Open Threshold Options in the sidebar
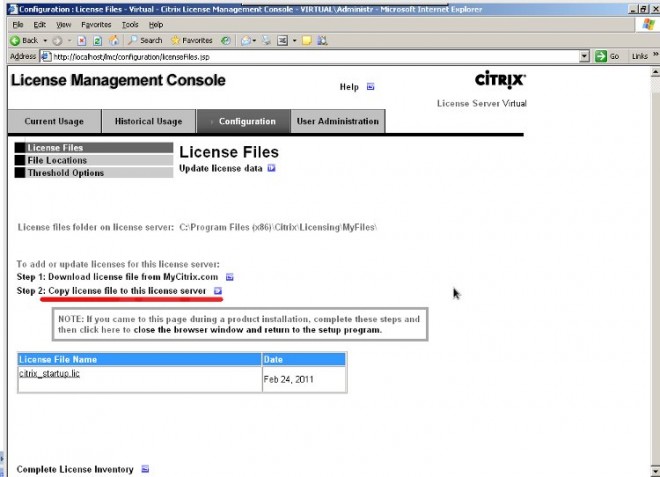The width and height of the screenshot is (660, 477). (x=94, y=173)
